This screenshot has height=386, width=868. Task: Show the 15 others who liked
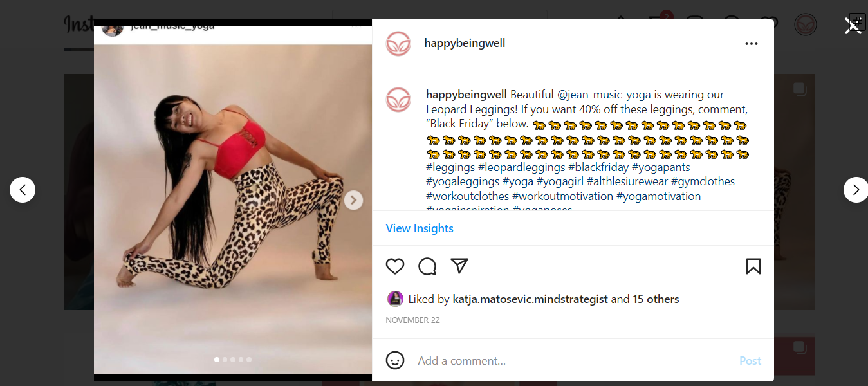click(656, 299)
